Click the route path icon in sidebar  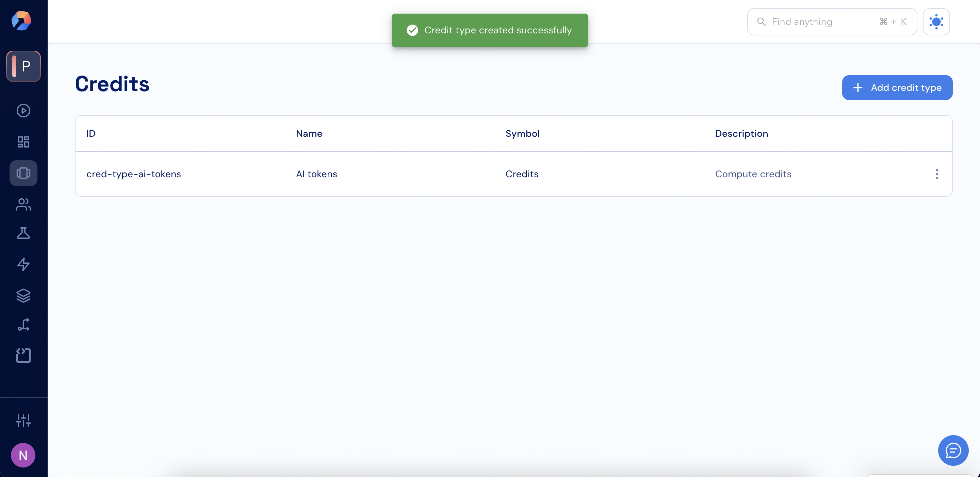click(x=23, y=325)
